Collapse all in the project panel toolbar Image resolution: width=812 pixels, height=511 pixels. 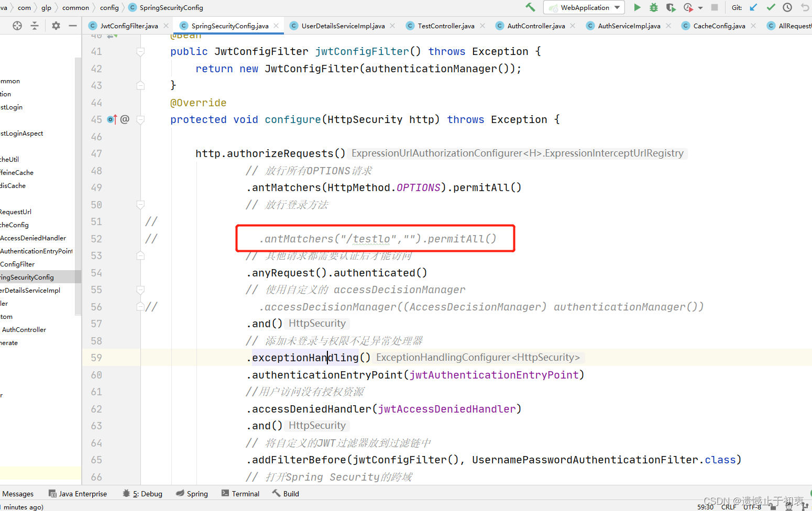coord(35,26)
